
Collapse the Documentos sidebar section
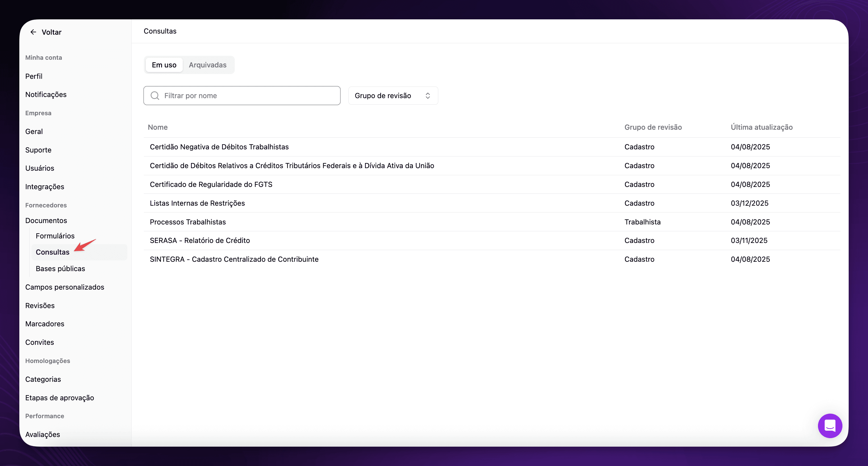coord(46,220)
